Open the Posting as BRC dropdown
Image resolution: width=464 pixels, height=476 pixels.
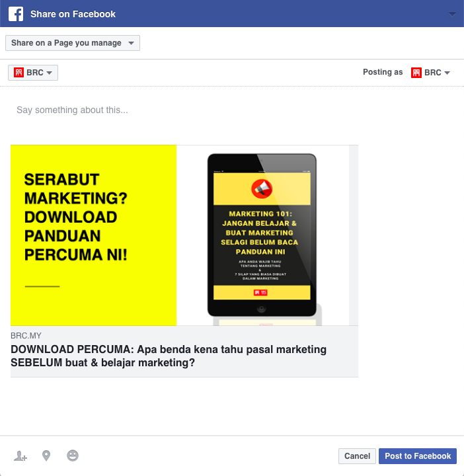click(x=430, y=73)
